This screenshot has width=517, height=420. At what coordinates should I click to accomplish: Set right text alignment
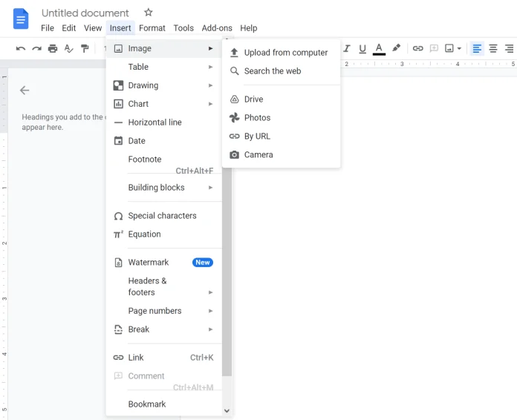509,49
